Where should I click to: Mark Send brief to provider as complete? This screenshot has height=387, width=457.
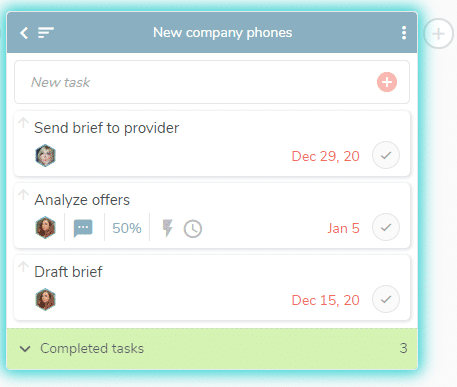[386, 155]
